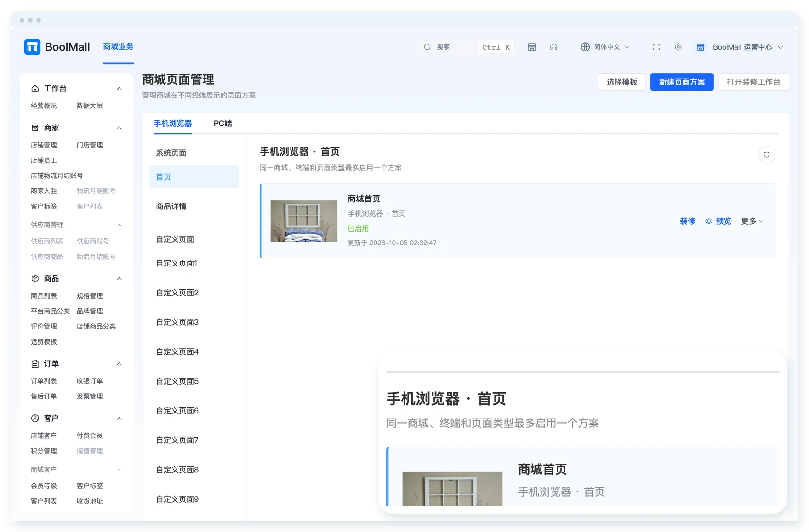Viewport: 809px width, 532px height.
Task: Open 积分管理 in sidebar
Action: (x=44, y=451)
